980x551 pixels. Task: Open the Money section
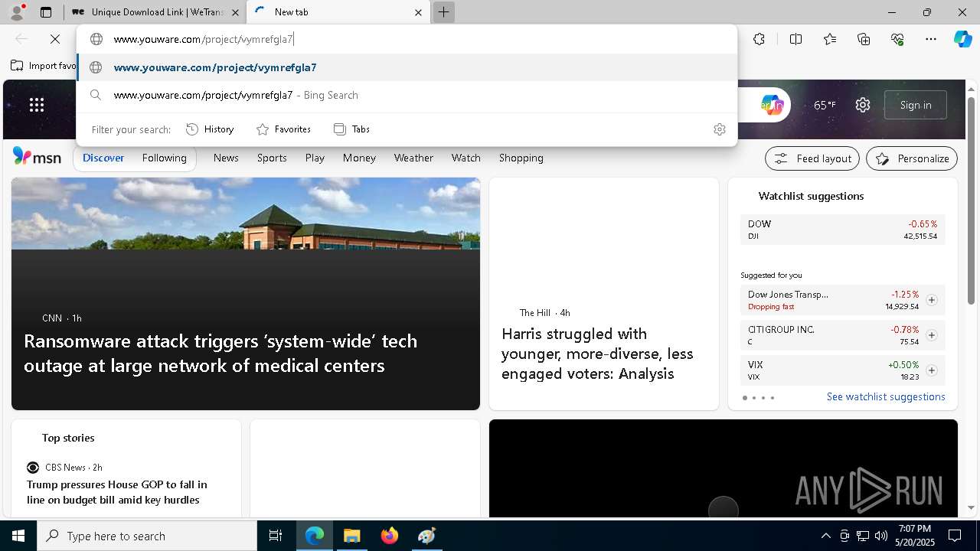[x=359, y=158]
